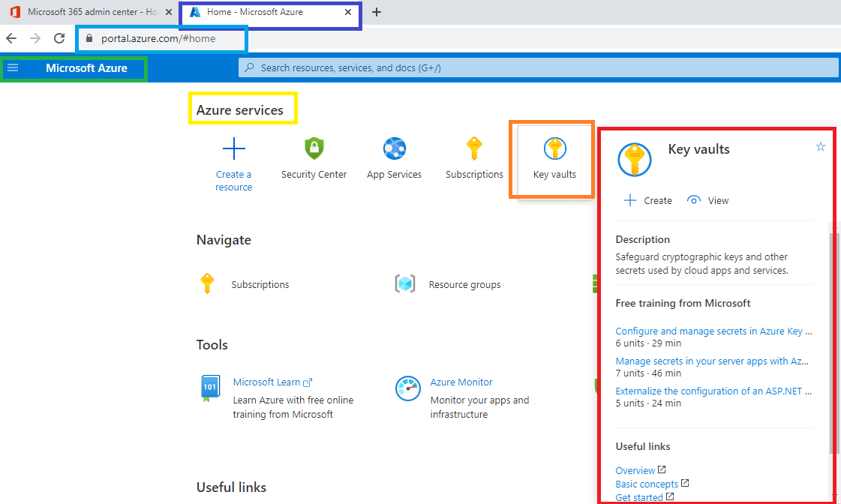Click the Microsoft Learn book icon
This screenshot has height=504, width=841.
pyautogui.click(x=210, y=388)
